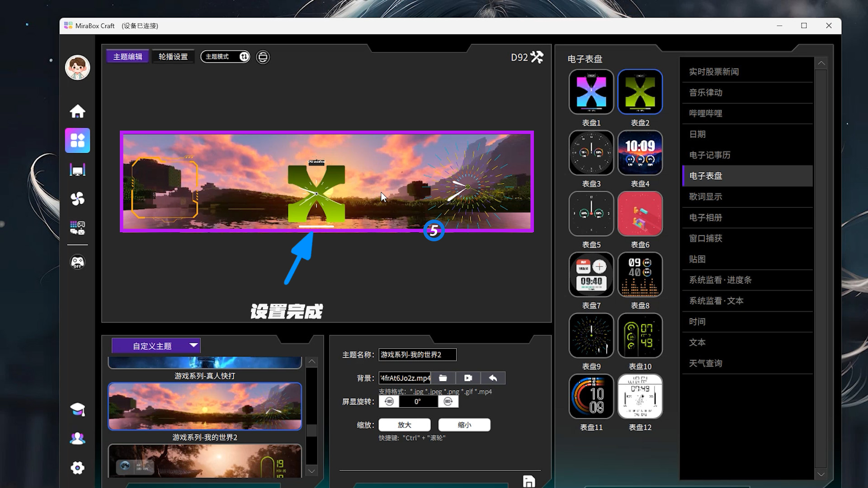
Task: Open 电子相册 widget category
Action: pos(747,217)
